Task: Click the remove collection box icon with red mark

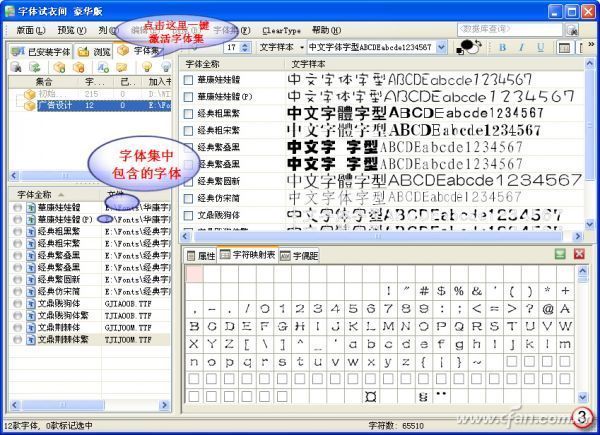Action: (78, 67)
